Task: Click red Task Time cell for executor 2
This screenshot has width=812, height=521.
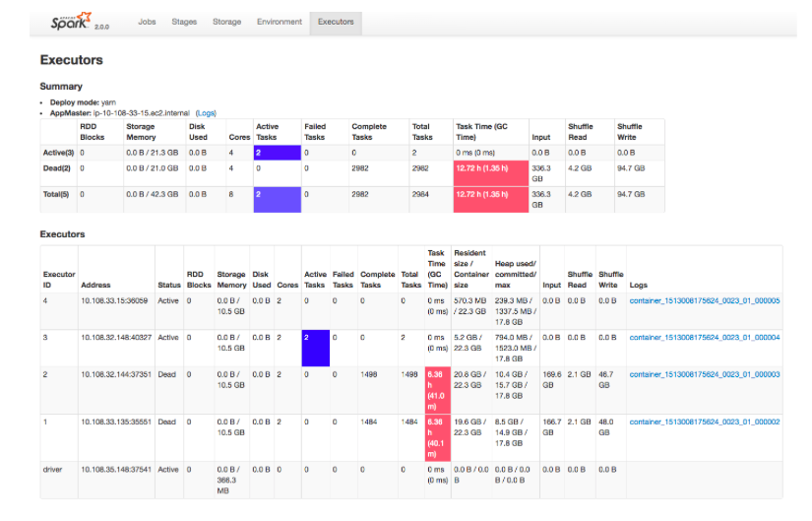Action: 438,390
